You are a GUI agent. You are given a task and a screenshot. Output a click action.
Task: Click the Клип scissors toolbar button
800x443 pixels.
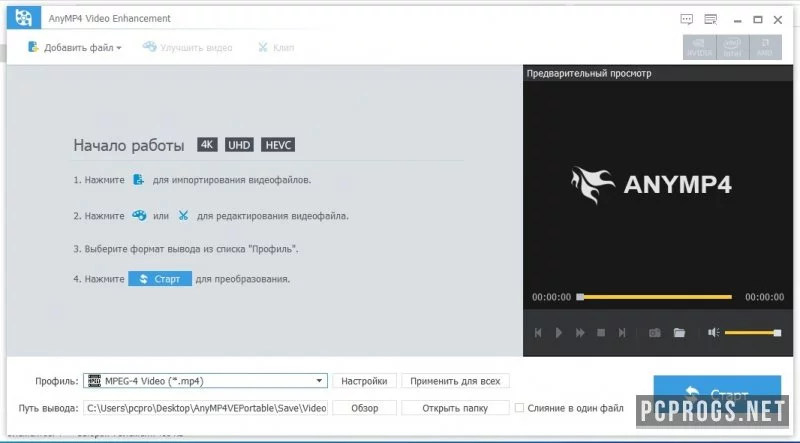tap(276, 47)
